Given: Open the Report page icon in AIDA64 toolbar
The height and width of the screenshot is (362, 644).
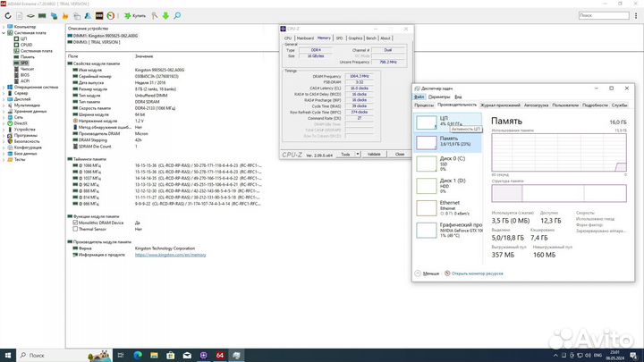Looking at the screenshot, I should [20, 15].
